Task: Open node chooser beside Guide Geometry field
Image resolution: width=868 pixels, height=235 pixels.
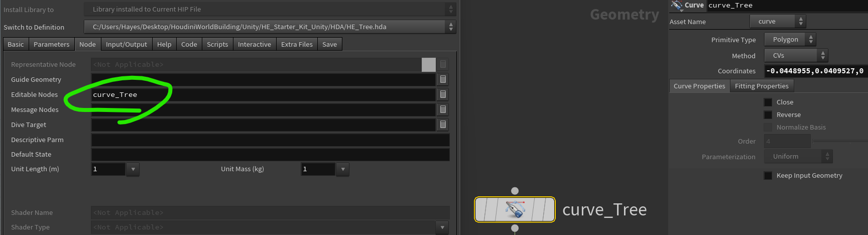Action: point(443,79)
